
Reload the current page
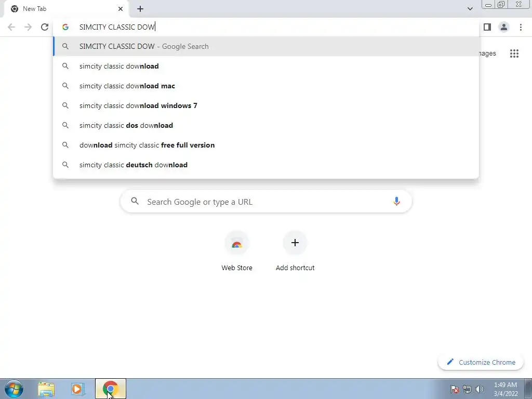pyautogui.click(x=45, y=27)
